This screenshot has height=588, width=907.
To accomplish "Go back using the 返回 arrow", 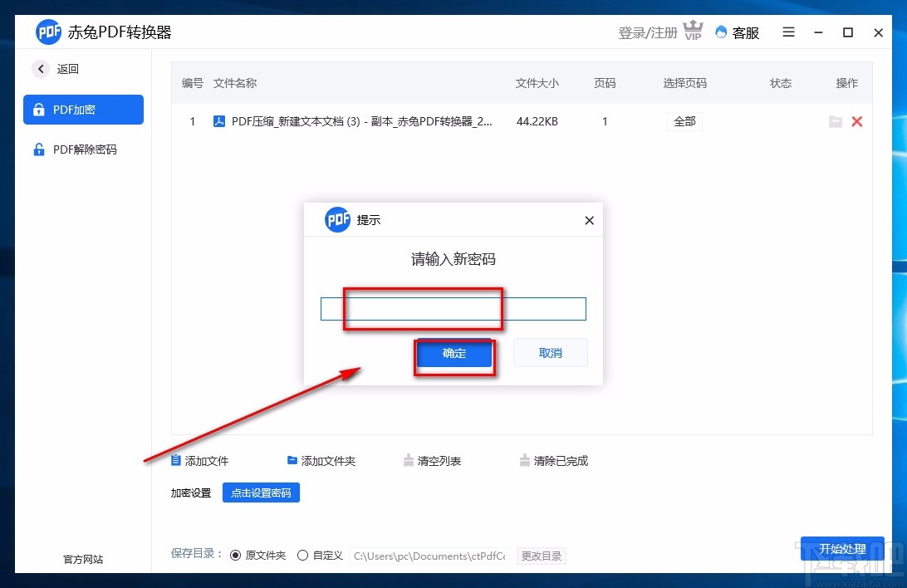I will 41,69.
